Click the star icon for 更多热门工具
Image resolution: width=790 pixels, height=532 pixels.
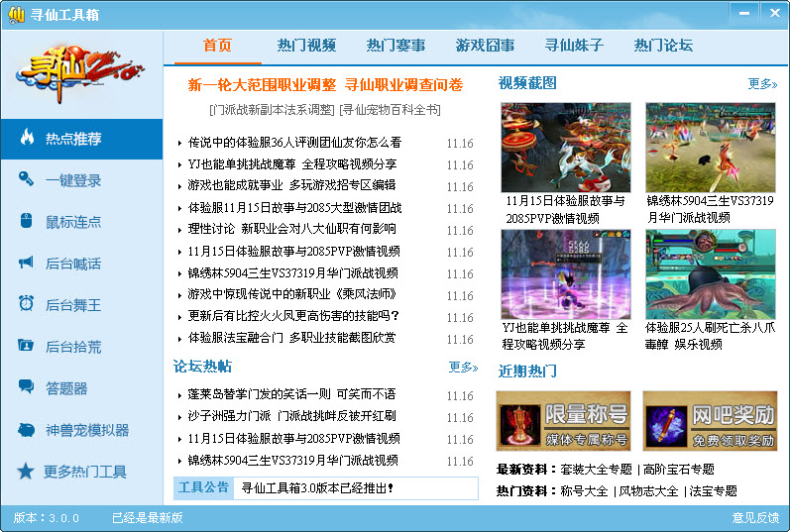26,471
